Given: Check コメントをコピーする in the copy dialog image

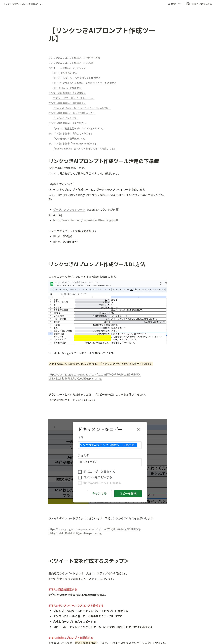Looking at the screenshot, I should [x=80, y=477].
